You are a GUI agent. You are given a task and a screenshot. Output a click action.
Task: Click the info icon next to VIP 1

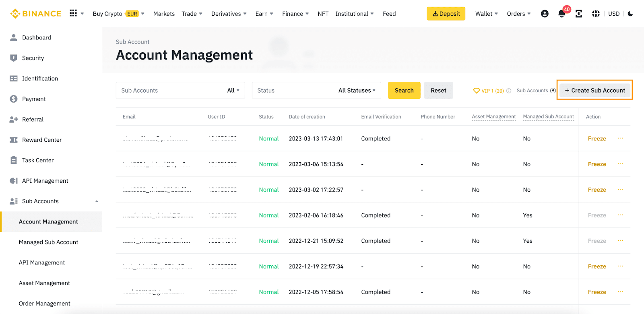pos(509,91)
